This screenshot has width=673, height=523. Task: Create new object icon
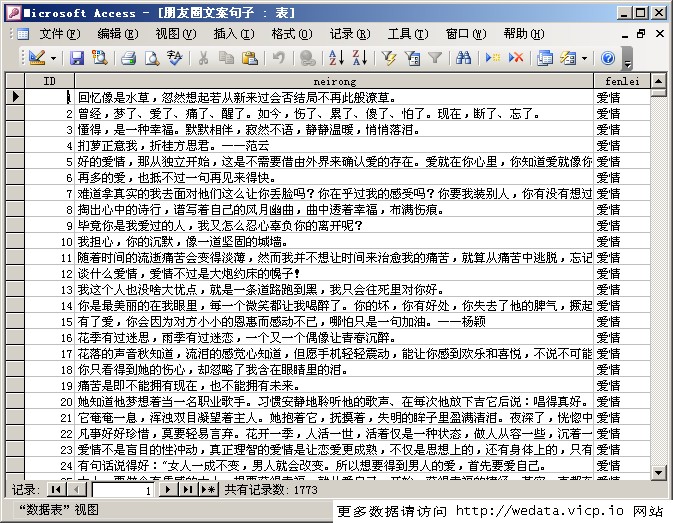[x=568, y=57]
